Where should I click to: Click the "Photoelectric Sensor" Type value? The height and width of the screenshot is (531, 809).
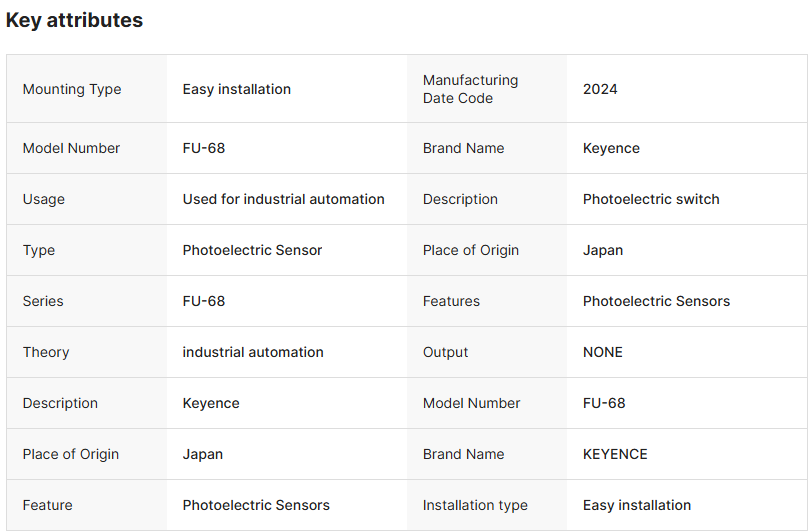[x=252, y=250]
